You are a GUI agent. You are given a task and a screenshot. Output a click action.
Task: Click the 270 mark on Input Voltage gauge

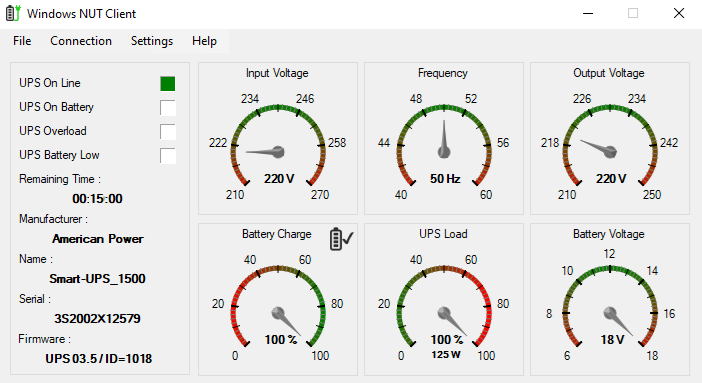(x=320, y=195)
